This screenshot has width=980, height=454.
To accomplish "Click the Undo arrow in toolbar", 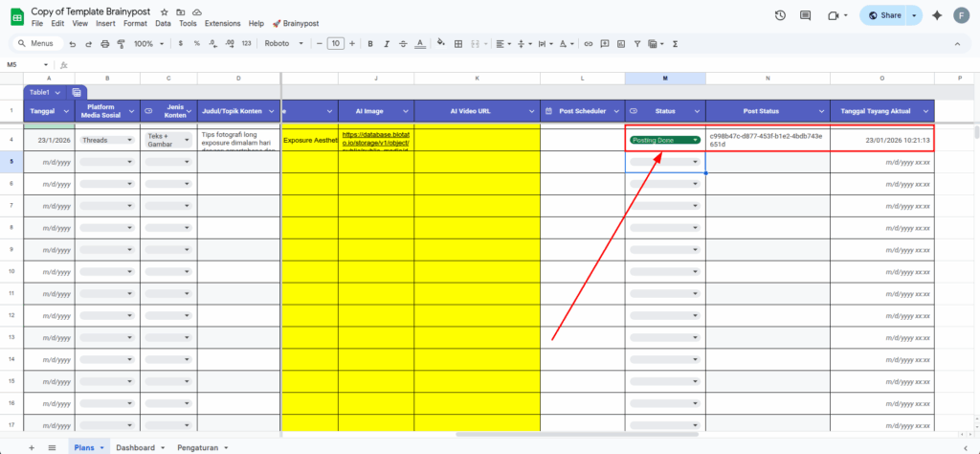I will [x=73, y=43].
